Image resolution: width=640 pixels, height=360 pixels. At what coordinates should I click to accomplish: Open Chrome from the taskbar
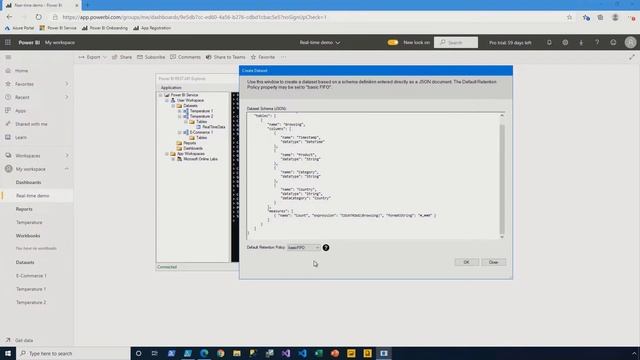pos(220,353)
